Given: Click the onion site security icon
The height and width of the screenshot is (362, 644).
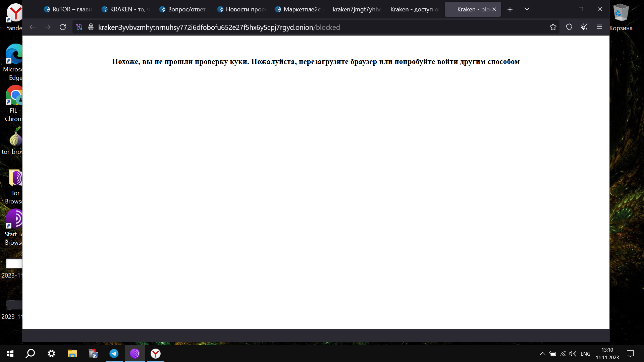Looking at the screenshot, I should point(91,27).
